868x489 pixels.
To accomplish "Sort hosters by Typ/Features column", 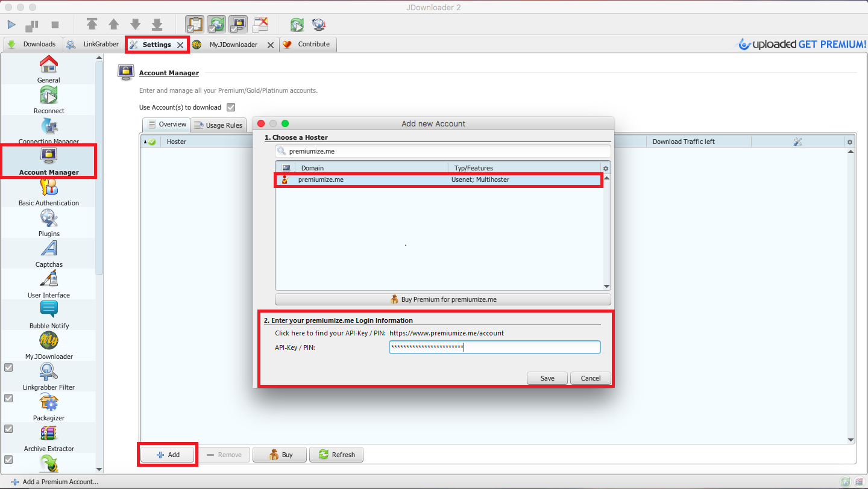I will click(x=524, y=168).
